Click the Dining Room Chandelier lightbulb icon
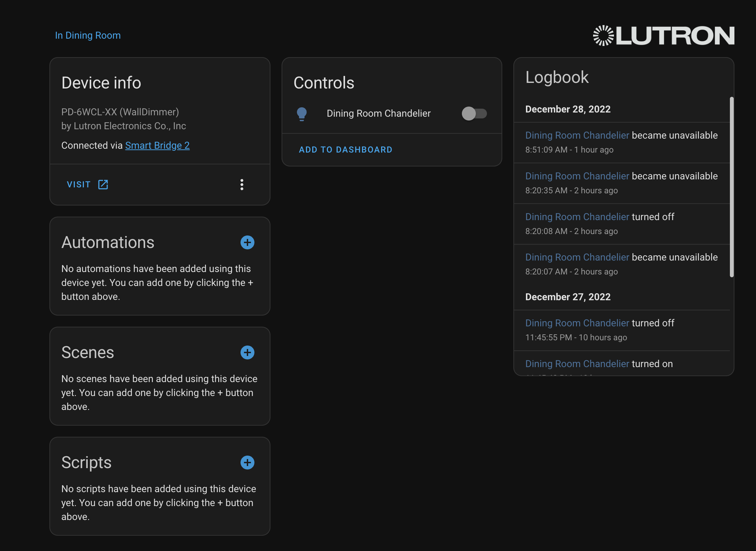The width and height of the screenshot is (756, 551). pos(301,114)
